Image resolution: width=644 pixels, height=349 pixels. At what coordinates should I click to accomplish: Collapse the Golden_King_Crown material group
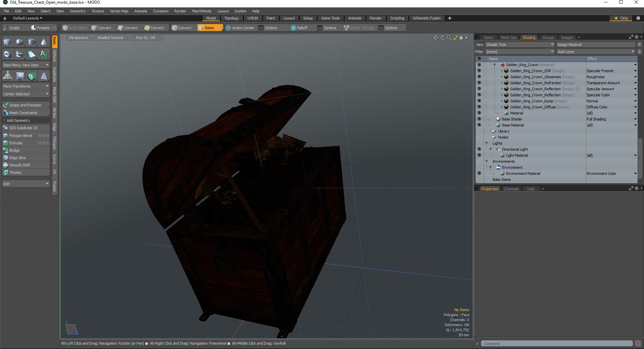tap(494, 65)
